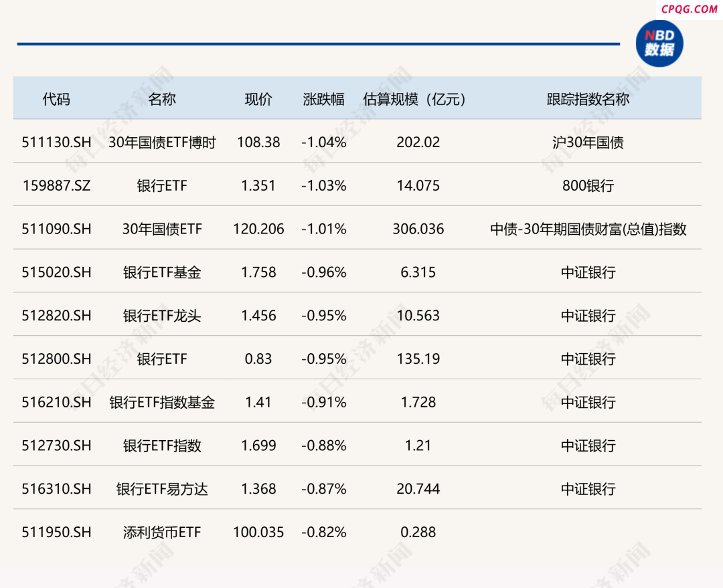Click 银行ETF in the 159887.SZ row
This screenshot has width=723, height=588.
[162, 186]
